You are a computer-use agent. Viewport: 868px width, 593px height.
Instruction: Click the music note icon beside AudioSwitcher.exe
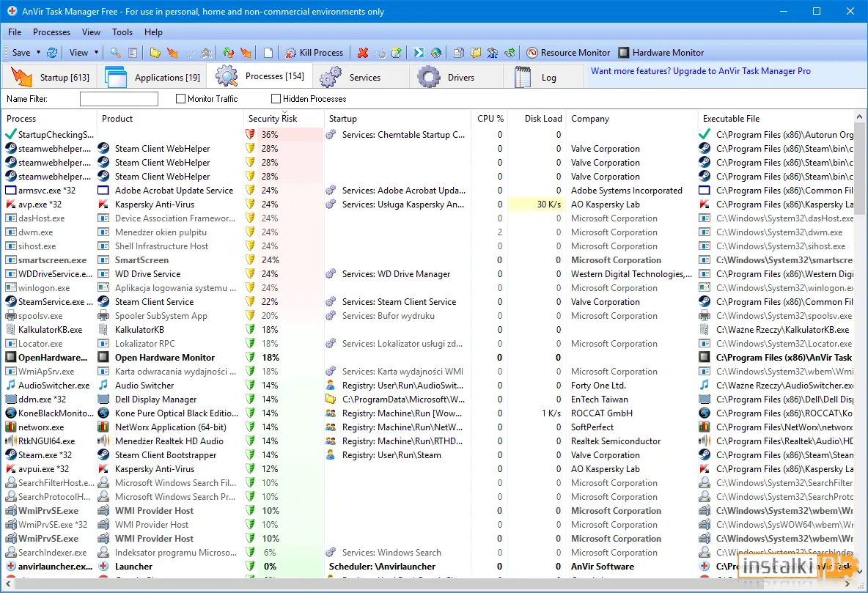tap(10, 386)
